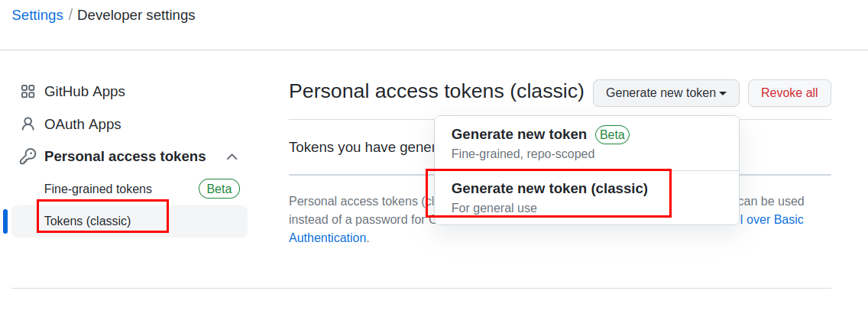Select the OAuth Apps sidebar label
Viewport: 868px width, 323px height.
click(x=83, y=124)
